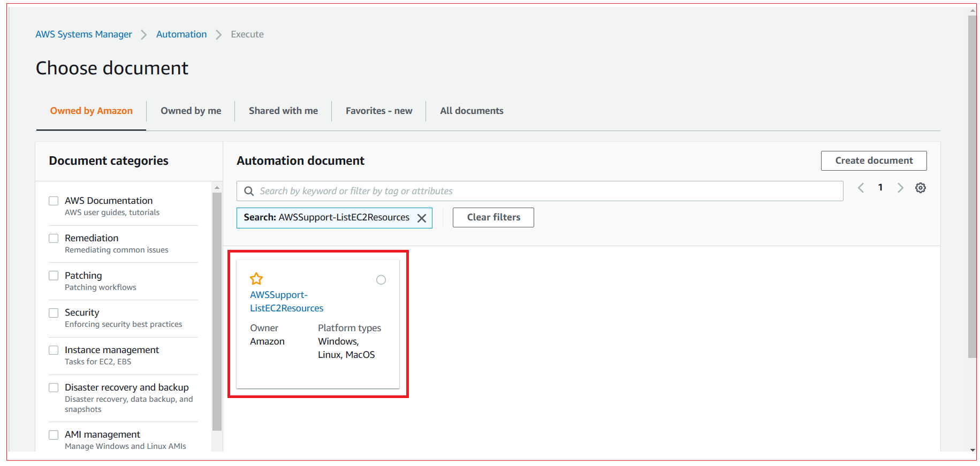The width and height of the screenshot is (980, 466).
Task: Open Automation breadcrumb link
Action: 181,34
